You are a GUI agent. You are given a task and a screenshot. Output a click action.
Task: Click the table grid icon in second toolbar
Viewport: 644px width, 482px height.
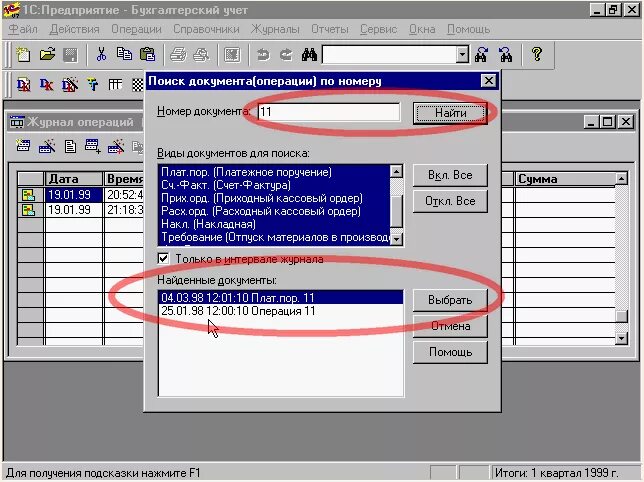[115, 85]
